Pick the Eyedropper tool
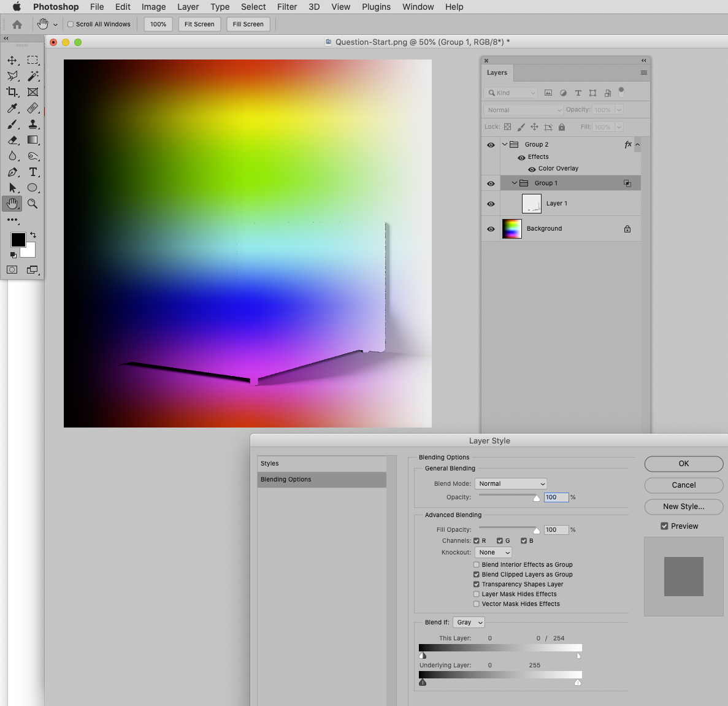The height and width of the screenshot is (706, 728). tap(12, 109)
